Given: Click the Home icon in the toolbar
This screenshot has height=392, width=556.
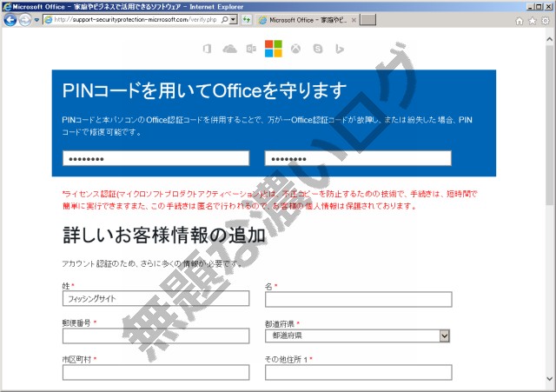Looking at the screenshot, I should [x=520, y=21].
